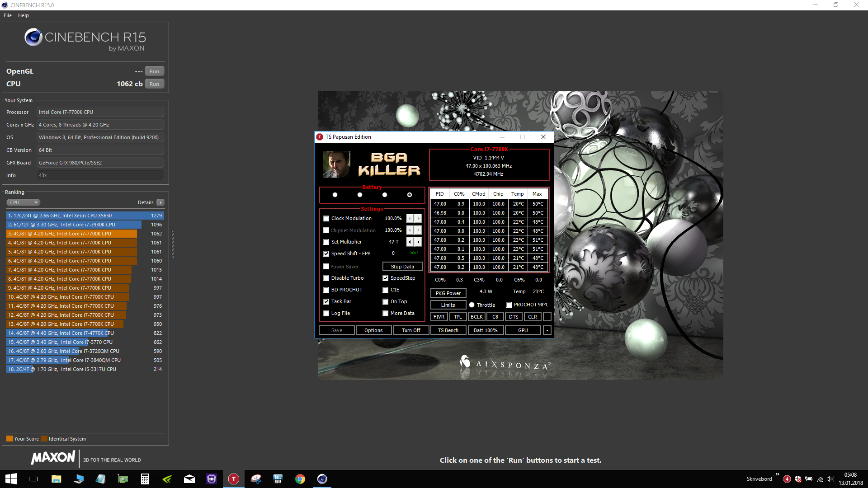Open the taskbar clock and date

[x=850, y=479]
